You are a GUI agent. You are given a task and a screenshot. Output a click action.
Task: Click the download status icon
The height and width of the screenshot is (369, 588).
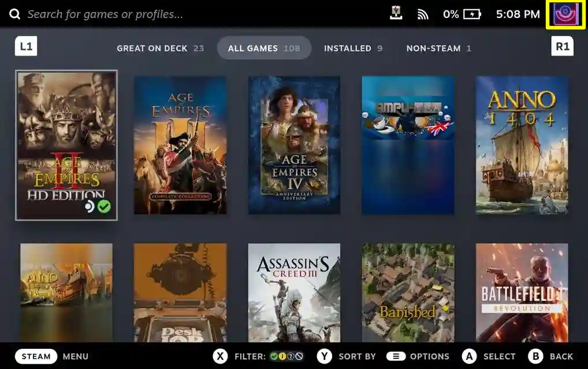click(396, 14)
